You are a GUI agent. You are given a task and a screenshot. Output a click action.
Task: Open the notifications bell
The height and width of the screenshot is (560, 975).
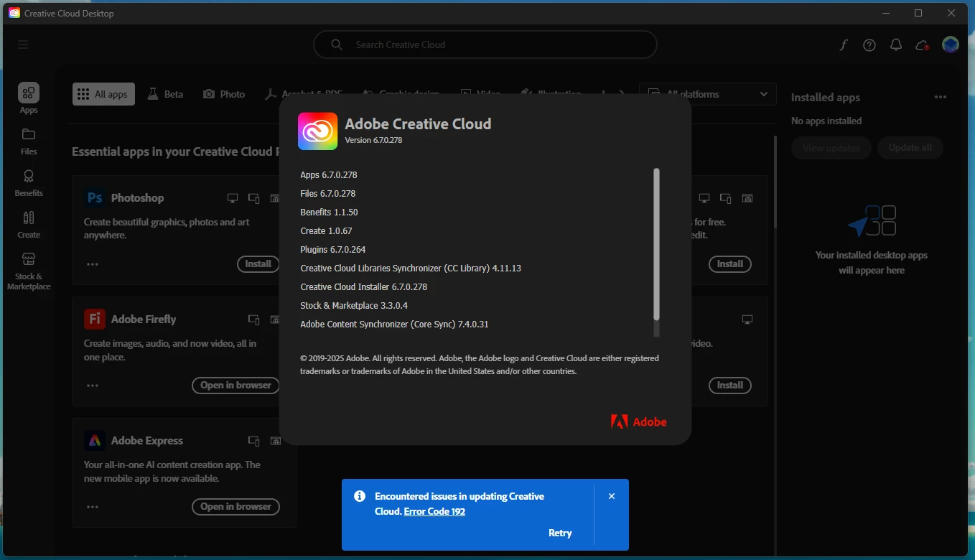[895, 45]
